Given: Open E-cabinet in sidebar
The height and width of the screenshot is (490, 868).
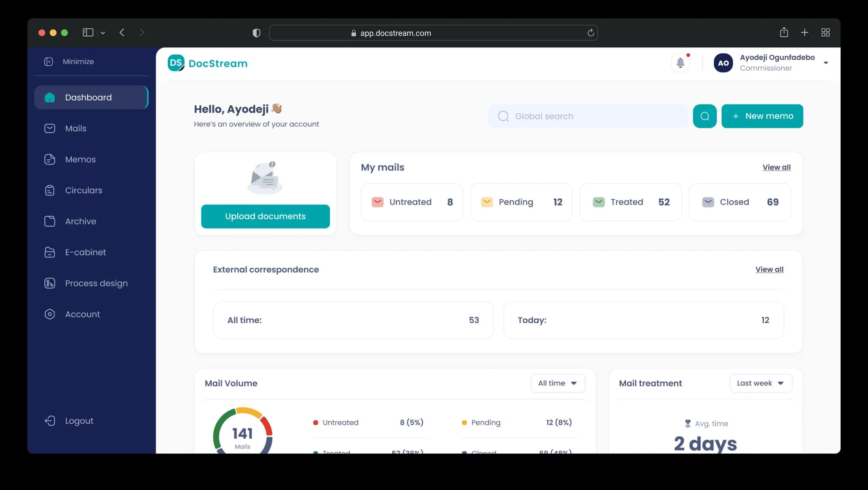Looking at the screenshot, I should click(x=91, y=252).
